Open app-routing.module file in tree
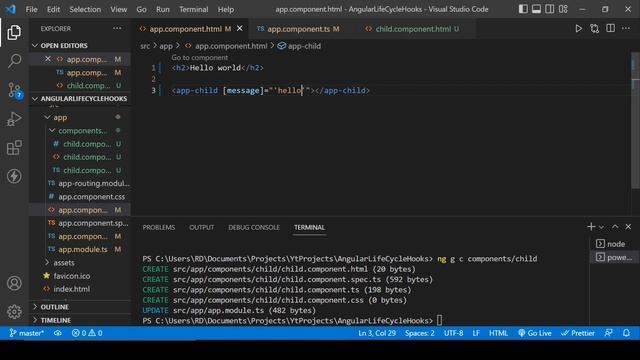Image resolution: width=640 pixels, height=360 pixels. 80,183
